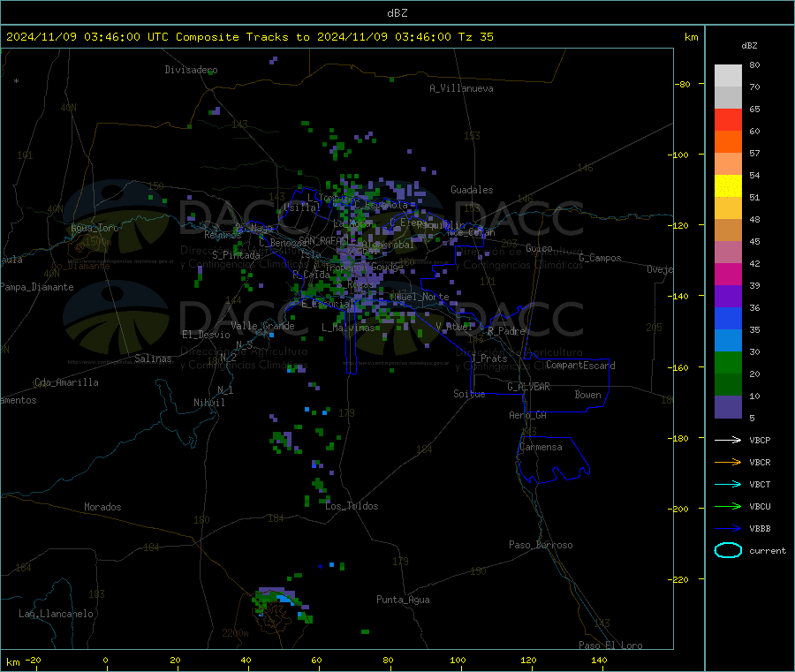
Task: Click the blue Carmensa boundary polygon
Action: (553, 460)
